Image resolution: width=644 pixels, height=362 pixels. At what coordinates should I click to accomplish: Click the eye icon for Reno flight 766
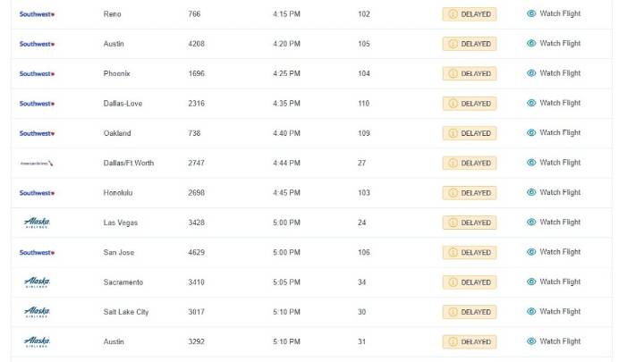pyautogui.click(x=531, y=14)
